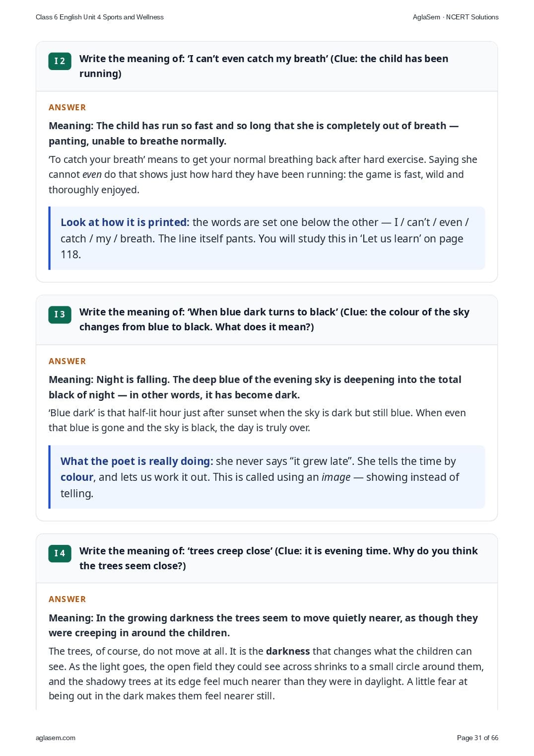Image resolution: width=534 pixels, height=756 pixels.
Task: Click the italic word 'even' in the first answer
Action: [x=92, y=174]
